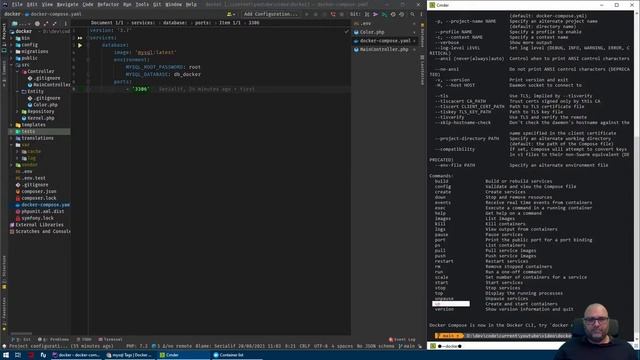Switch to the MainController.php editor tab

point(384,49)
